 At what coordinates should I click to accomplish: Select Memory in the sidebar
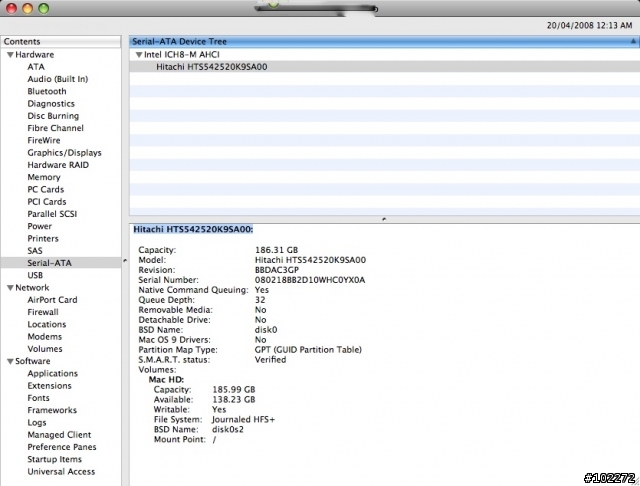click(x=44, y=177)
